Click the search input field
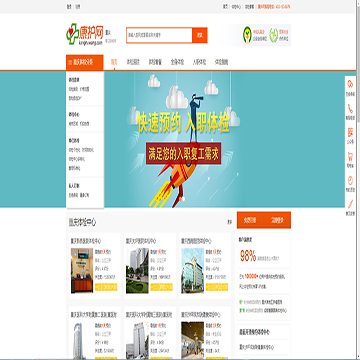Screen dimensions: 360x360 coord(159,35)
